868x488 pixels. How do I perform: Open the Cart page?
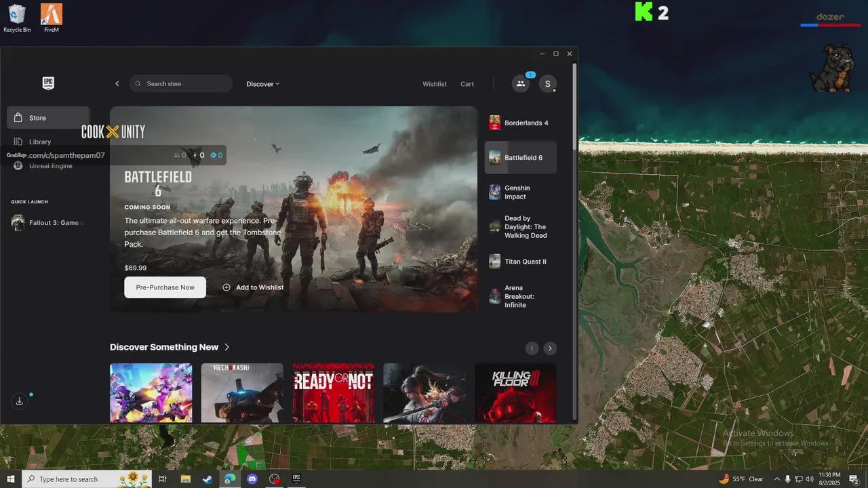(467, 84)
